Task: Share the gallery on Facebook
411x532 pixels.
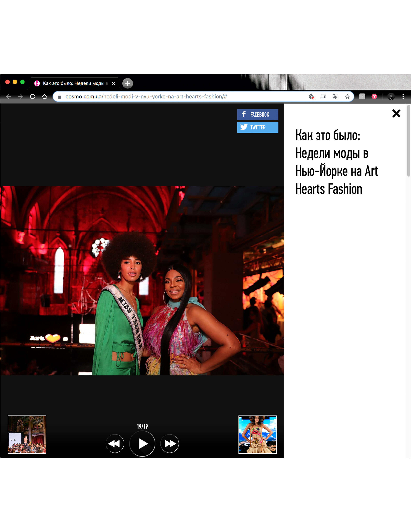Action: click(x=258, y=114)
